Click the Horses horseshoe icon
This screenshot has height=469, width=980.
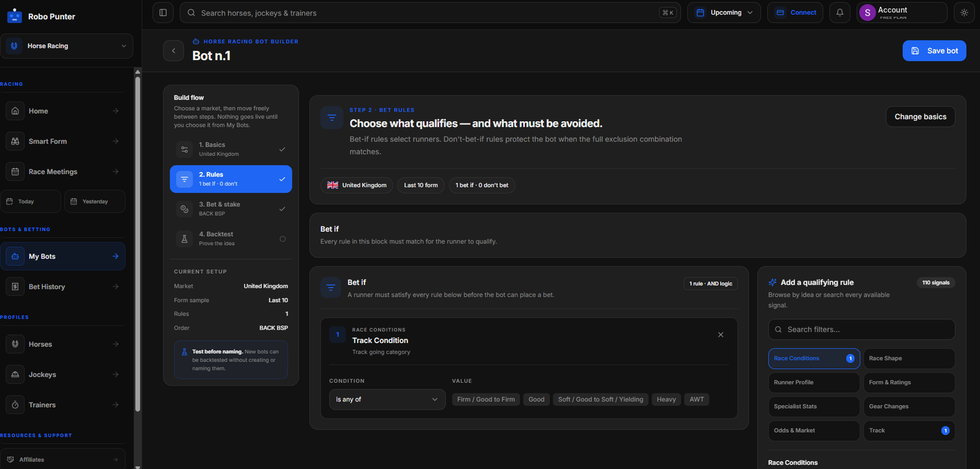15,344
